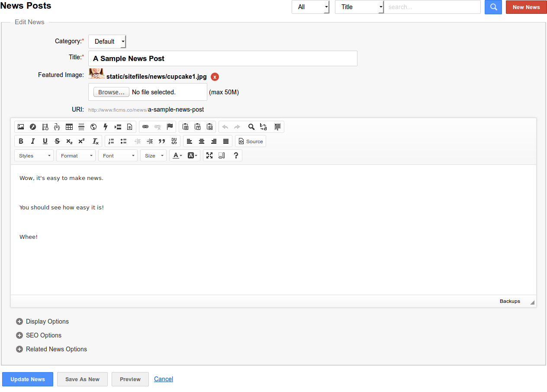Click the Insert Table icon
This screenshot has width=547, height=392.
[x=69, y=127]
